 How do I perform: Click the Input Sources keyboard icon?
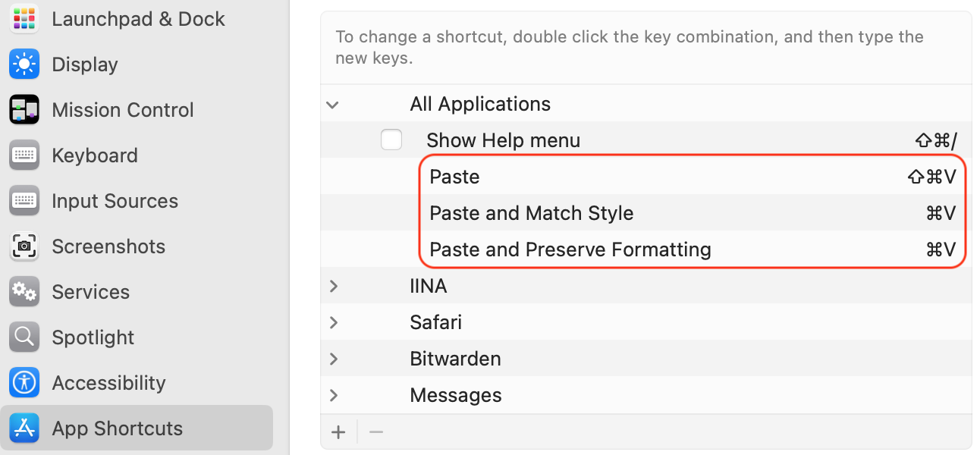point(24,201)
